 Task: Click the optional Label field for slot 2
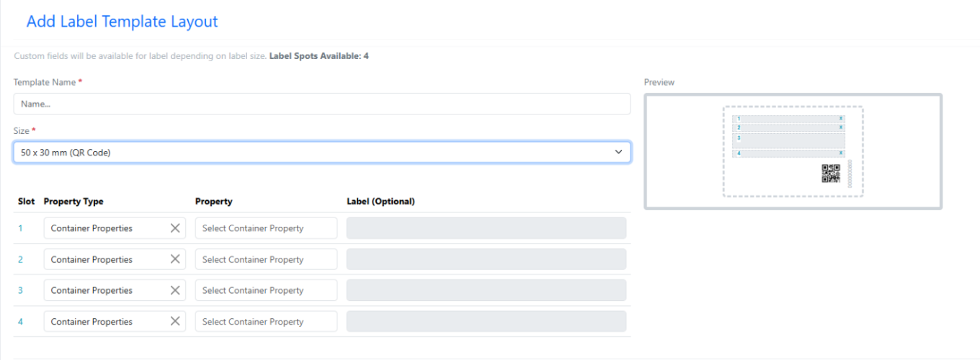click(486, 259)
